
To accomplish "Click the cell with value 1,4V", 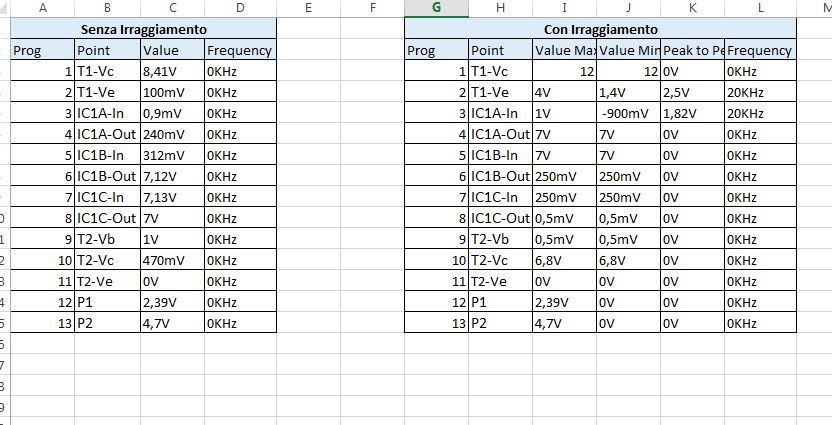I will point(628,93).
